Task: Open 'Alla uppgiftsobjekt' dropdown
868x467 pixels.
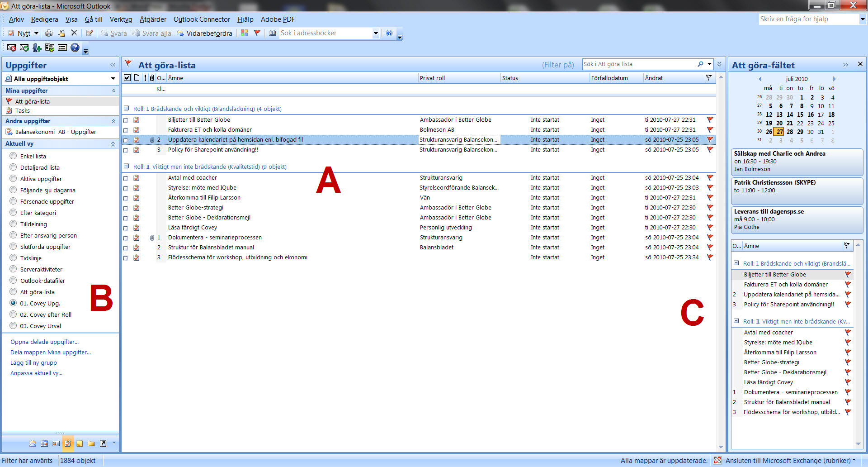Action: [113, 79]
